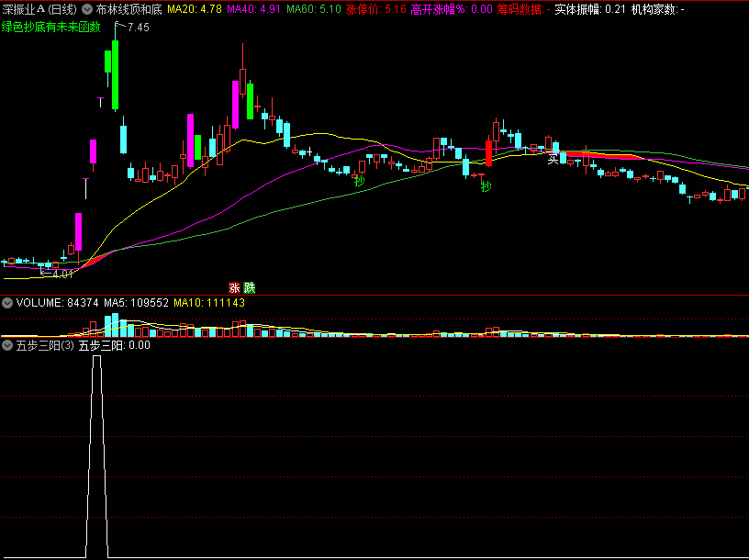Select the 涨停价: 5.16 value
The height and width of the screenshot is (560, 749).
376,9
